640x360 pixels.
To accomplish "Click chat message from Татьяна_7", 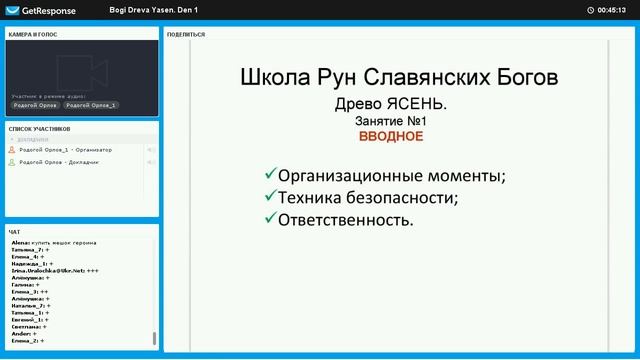I will point(31,250).
